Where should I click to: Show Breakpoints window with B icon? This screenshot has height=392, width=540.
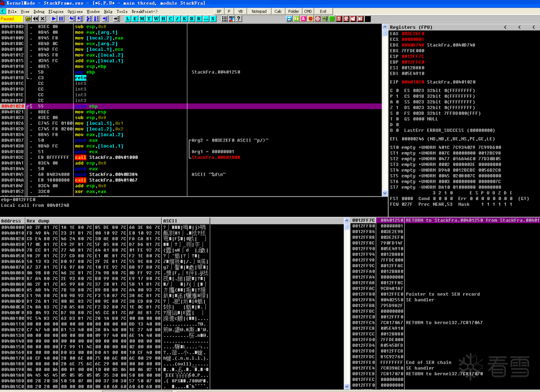[x=192, y=19]
